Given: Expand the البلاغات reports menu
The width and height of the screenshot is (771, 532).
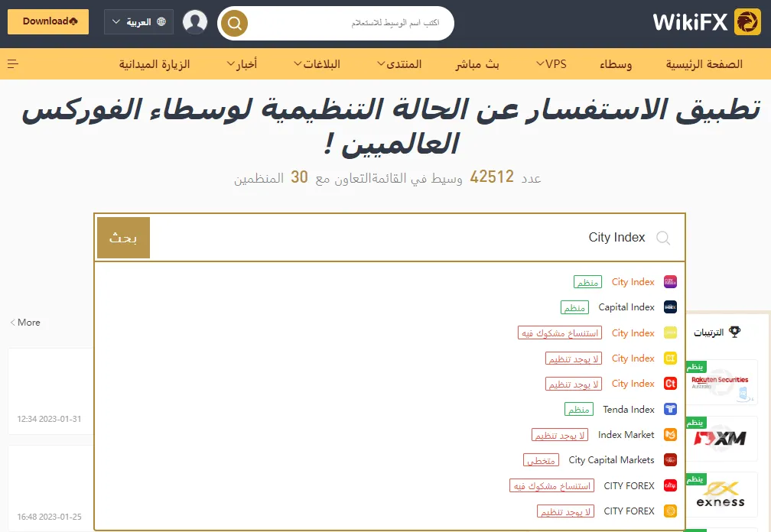Looking at the screenshot, I should tap(317, 64).
